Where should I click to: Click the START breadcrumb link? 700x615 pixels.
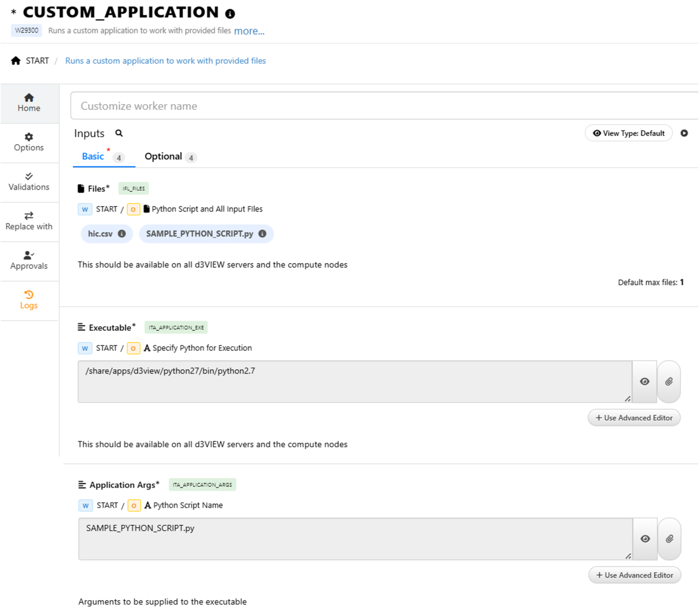[x=37, y=60]
